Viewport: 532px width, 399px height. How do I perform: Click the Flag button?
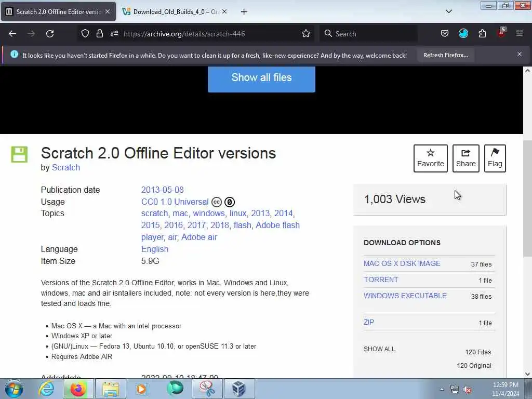(495, 158)
